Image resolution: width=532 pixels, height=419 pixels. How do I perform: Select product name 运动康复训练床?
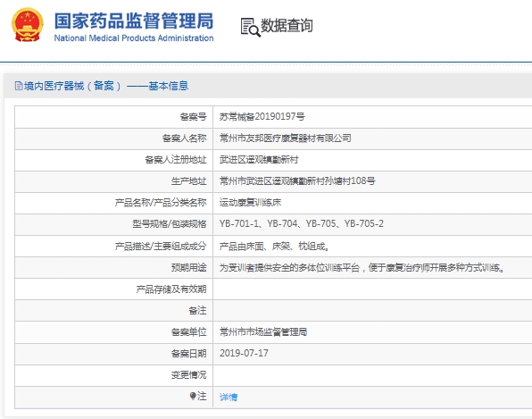pos(251,203)
